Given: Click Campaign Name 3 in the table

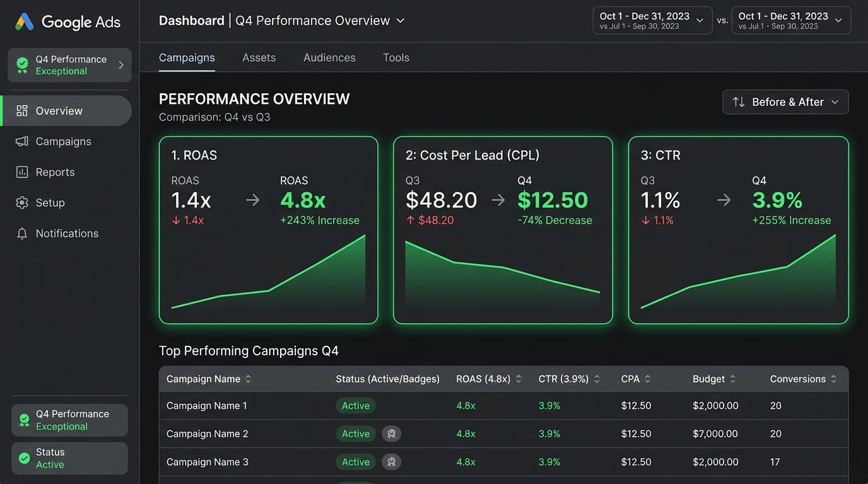Looking at the screenshot, I should point(208,462).
